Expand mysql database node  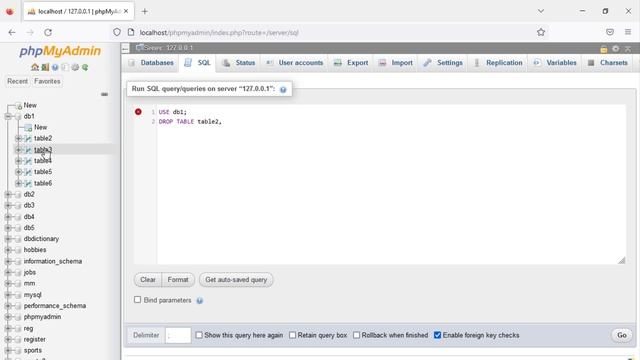click(x=8, y=295)
